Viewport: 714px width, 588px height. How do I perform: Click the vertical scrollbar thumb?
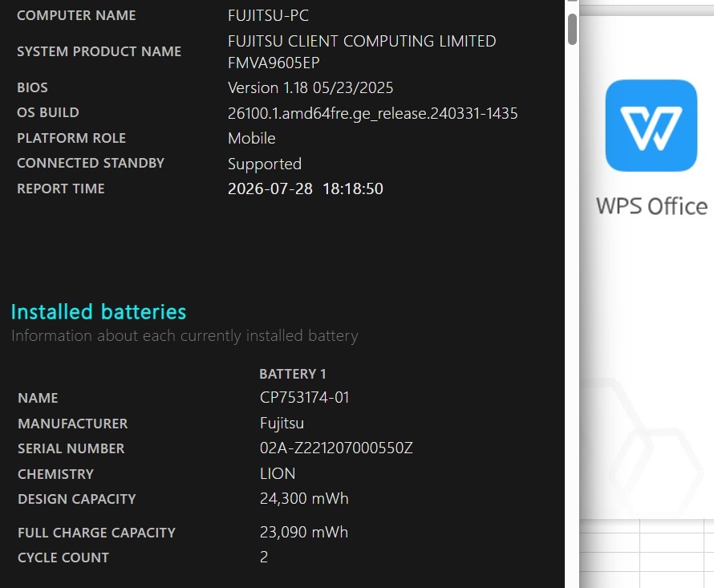[x=572, y=29]
